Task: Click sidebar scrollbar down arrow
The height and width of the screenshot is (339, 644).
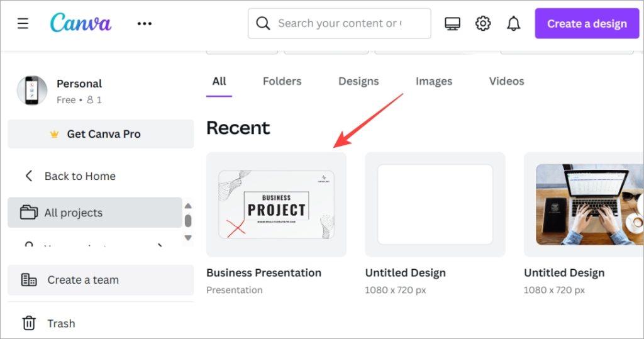Action: [188, 238]
